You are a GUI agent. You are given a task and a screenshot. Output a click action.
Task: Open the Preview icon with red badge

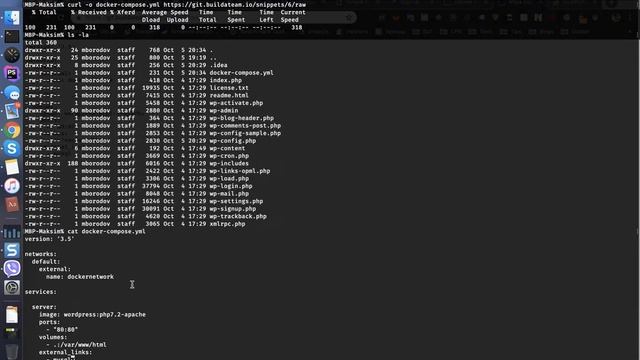click(12, 111)
